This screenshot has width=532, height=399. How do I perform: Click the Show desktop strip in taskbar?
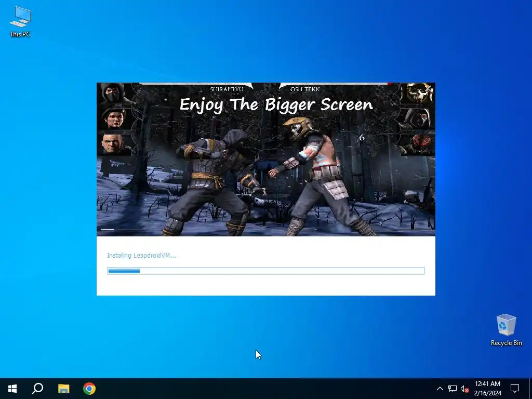(530, 389)
